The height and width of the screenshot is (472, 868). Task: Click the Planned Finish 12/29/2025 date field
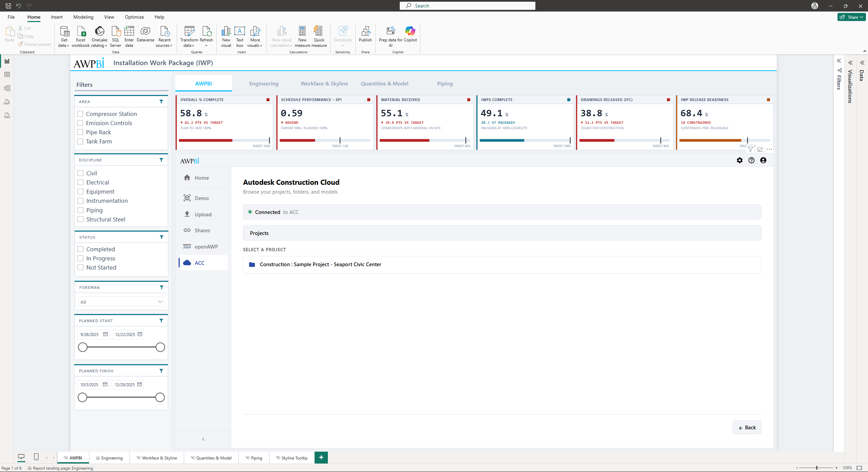tap(127, 385)
